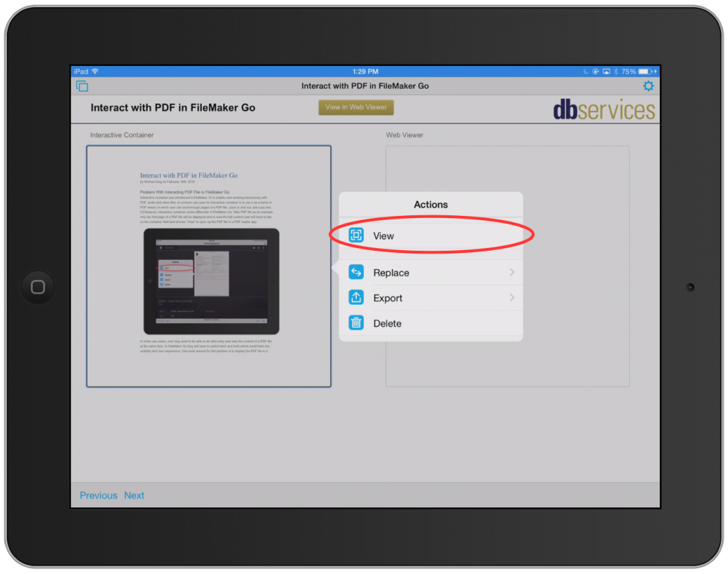Tap the Delete trash icon
This screenshot has height=574, width=728.
355,323
